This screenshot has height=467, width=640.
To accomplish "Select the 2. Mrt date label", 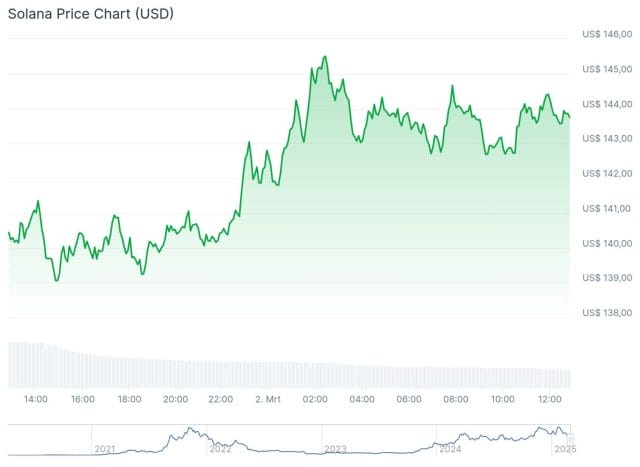I will (x=267, y=399).
